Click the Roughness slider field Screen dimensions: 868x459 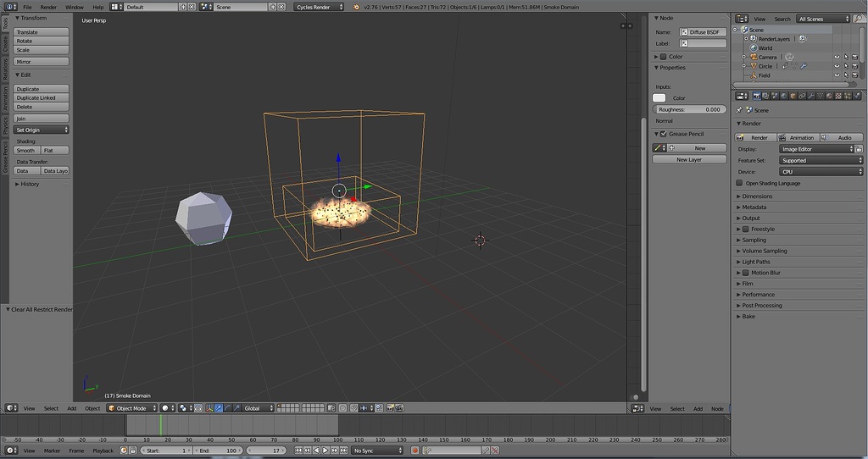click(x=689, y=109)
